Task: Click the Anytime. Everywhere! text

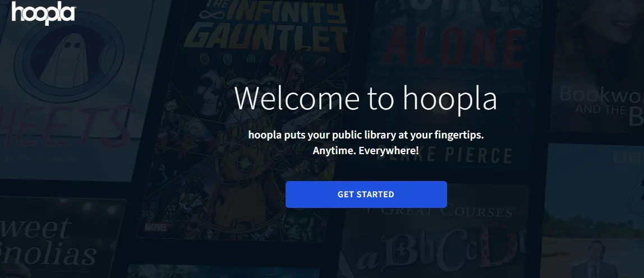Action: click(366, 151)
